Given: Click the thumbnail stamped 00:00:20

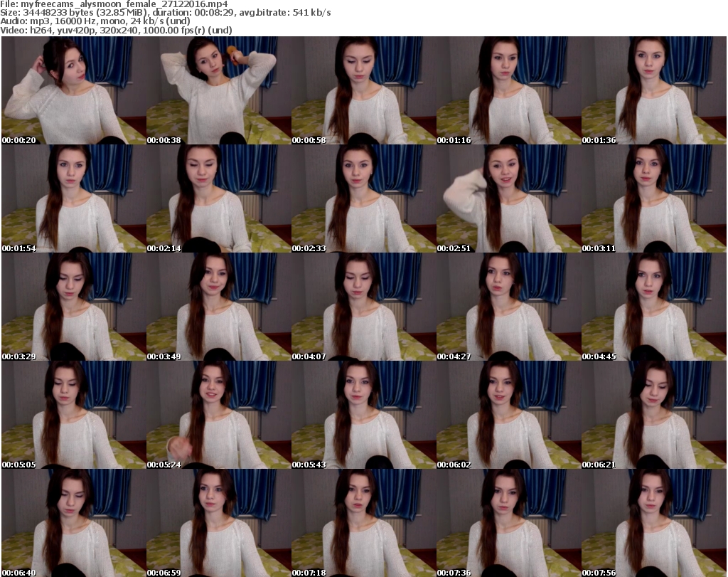Looking at the screenshot, I should 74,90.
